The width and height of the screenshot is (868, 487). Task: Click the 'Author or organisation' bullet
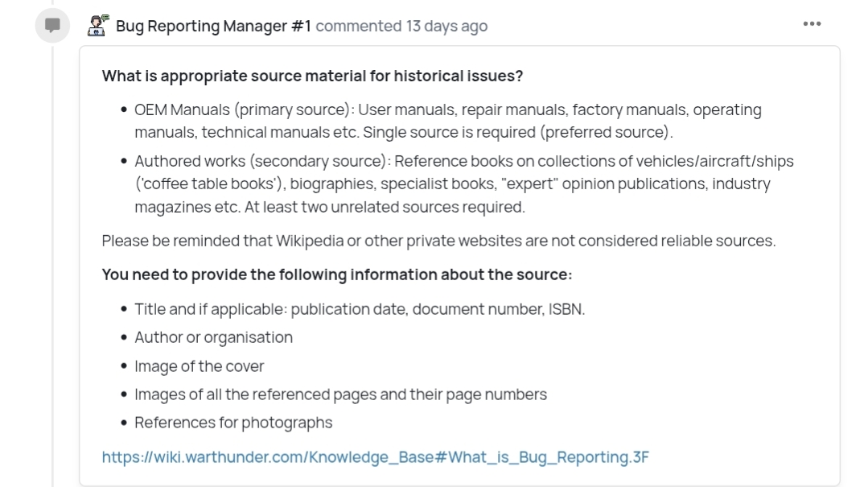click(213, 337)
